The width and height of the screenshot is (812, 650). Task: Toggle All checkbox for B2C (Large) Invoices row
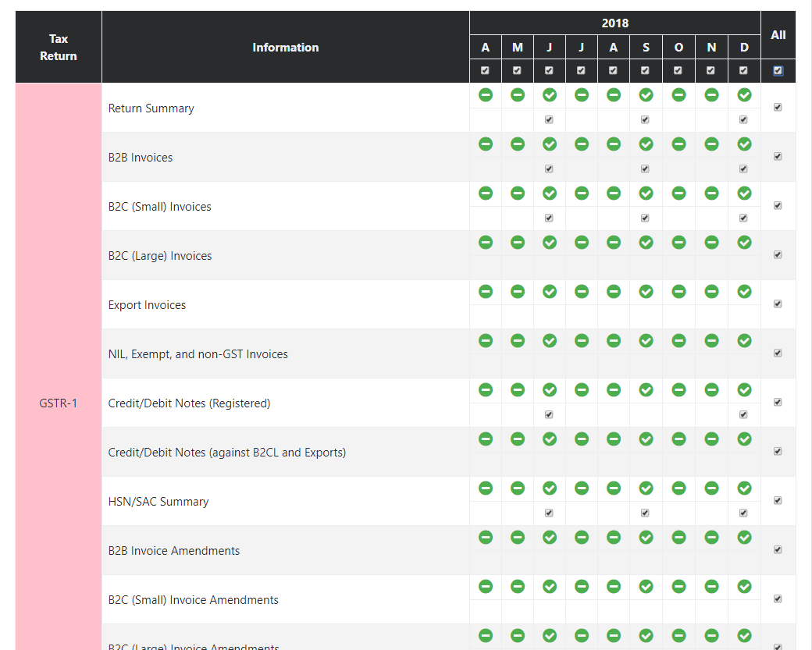pyautogui.click(x=778, y=255)
